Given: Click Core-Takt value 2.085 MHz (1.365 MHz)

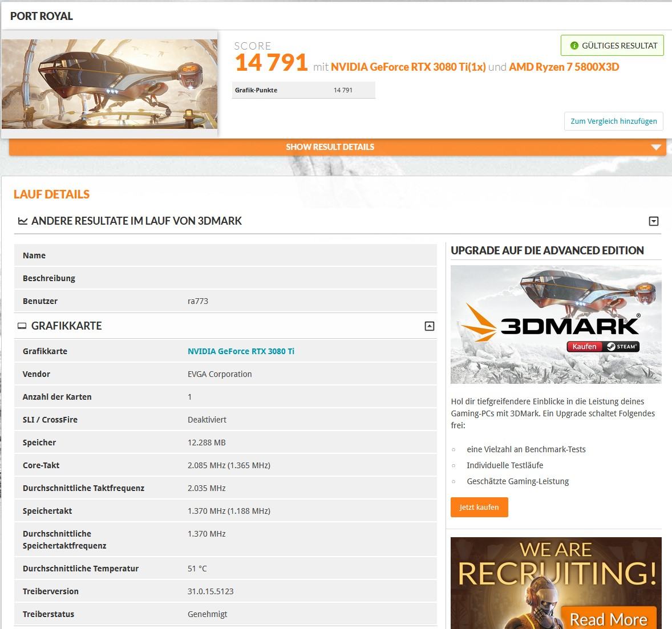Looking at the screenshot, I should 229,465.
